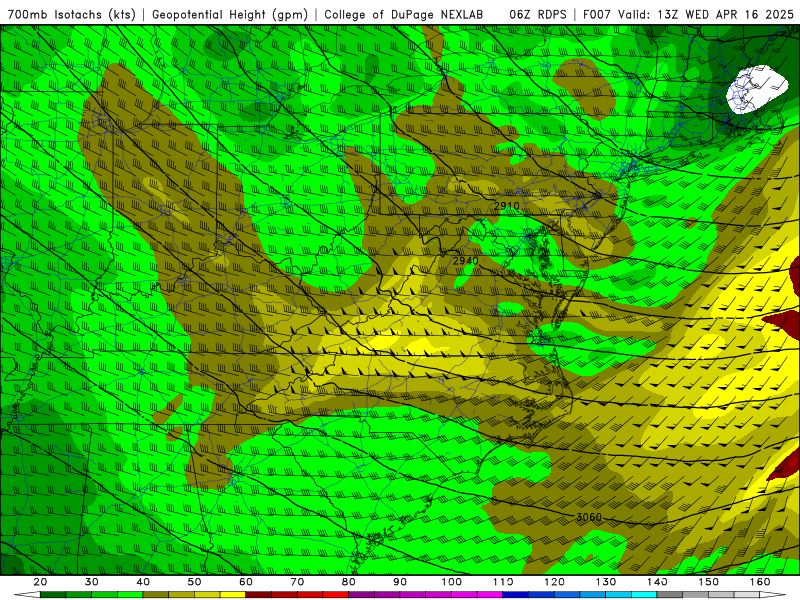Click the 20 knot colorbar label
Screen dimensions: 800x600
(40, 582)
